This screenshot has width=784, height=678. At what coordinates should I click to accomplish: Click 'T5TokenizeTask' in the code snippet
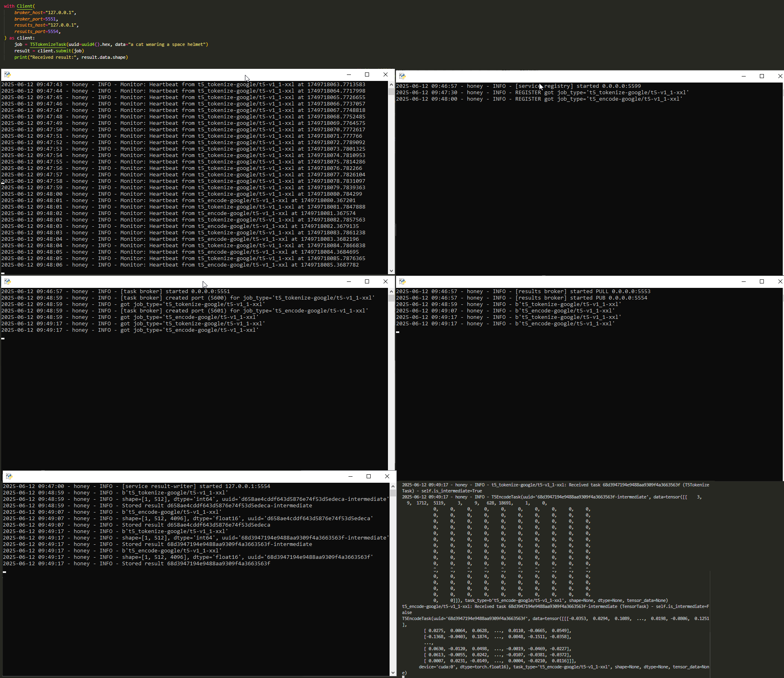48,44
